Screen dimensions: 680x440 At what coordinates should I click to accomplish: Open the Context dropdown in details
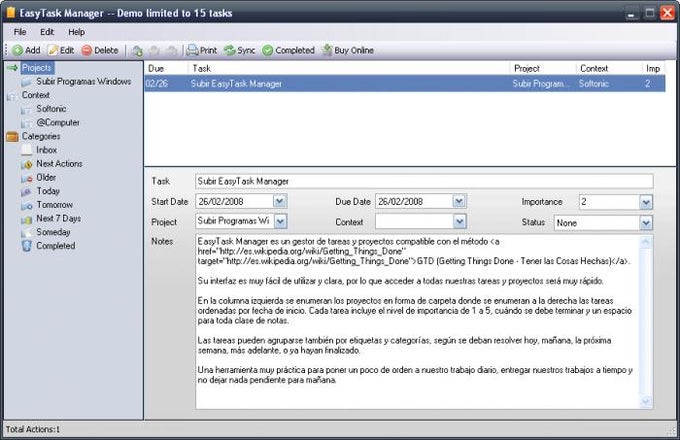[459, 222]
